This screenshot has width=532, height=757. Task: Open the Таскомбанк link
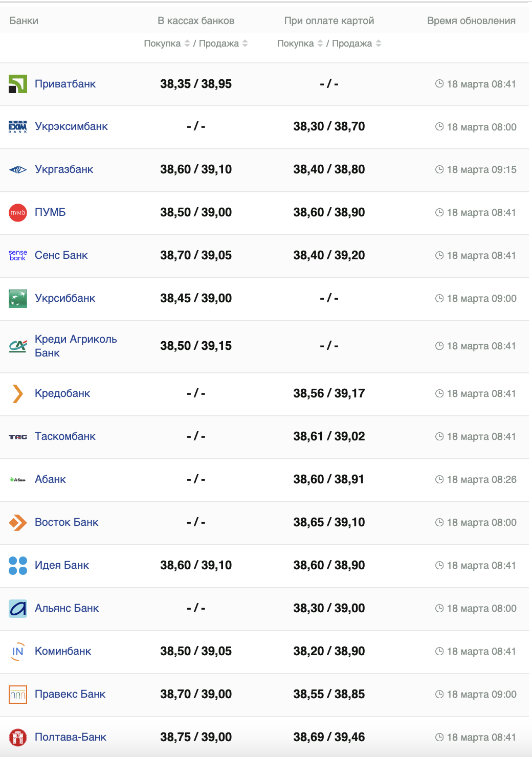tap(65, 436)
